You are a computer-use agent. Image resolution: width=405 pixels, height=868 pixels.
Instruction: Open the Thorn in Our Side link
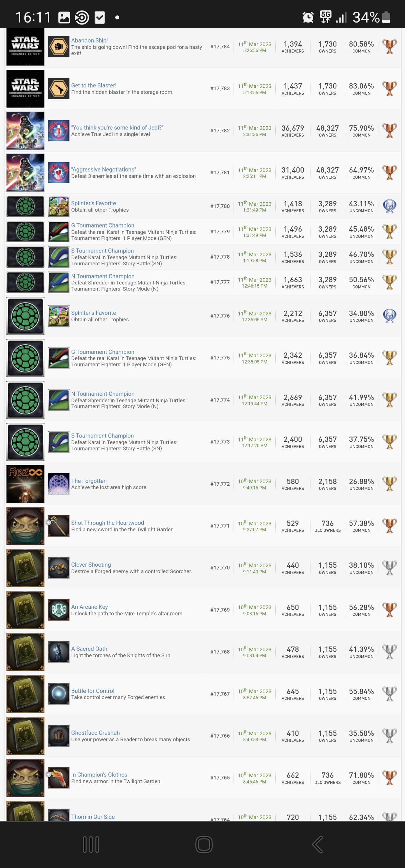(x=93, y=817)
